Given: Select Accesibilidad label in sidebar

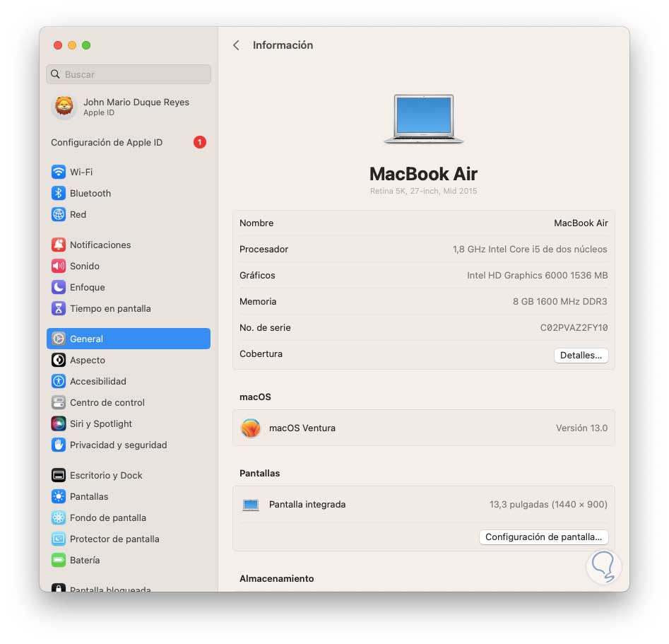Looking at the screenshot, I should point(98,381).
